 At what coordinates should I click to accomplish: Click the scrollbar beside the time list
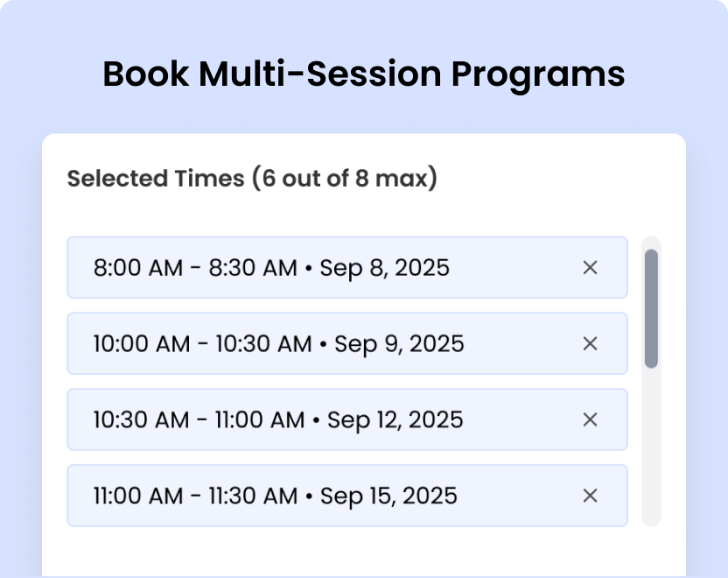[x=653, y=307]
